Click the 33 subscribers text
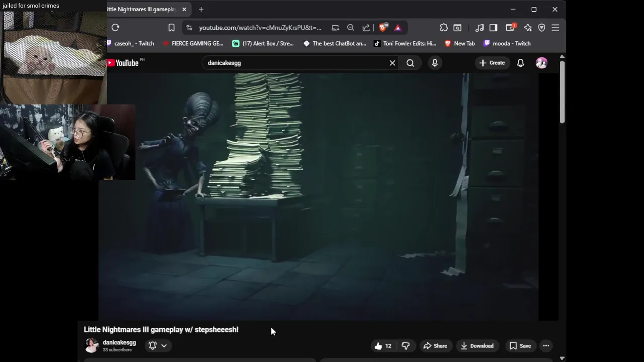This screenshot has width=644, height=362. point(117,350)
